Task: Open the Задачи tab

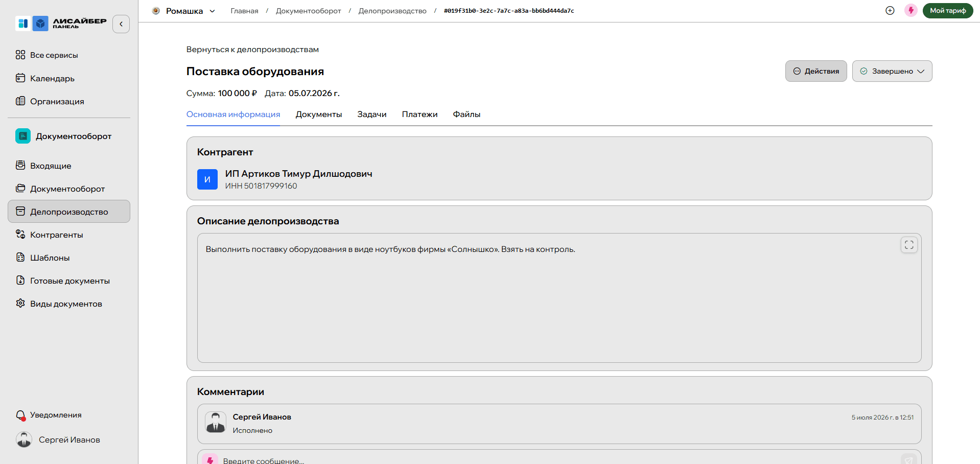Action: (372, 114)
